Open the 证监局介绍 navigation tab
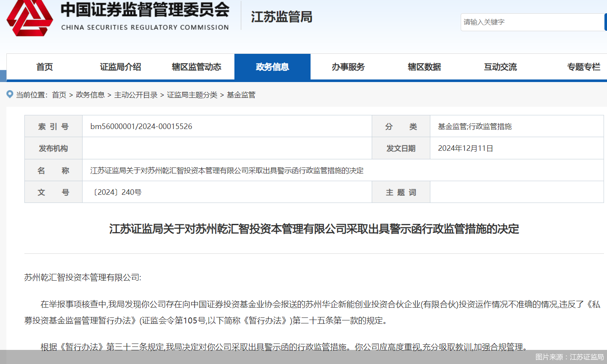The image size is (607, 364). pos(121,67)
